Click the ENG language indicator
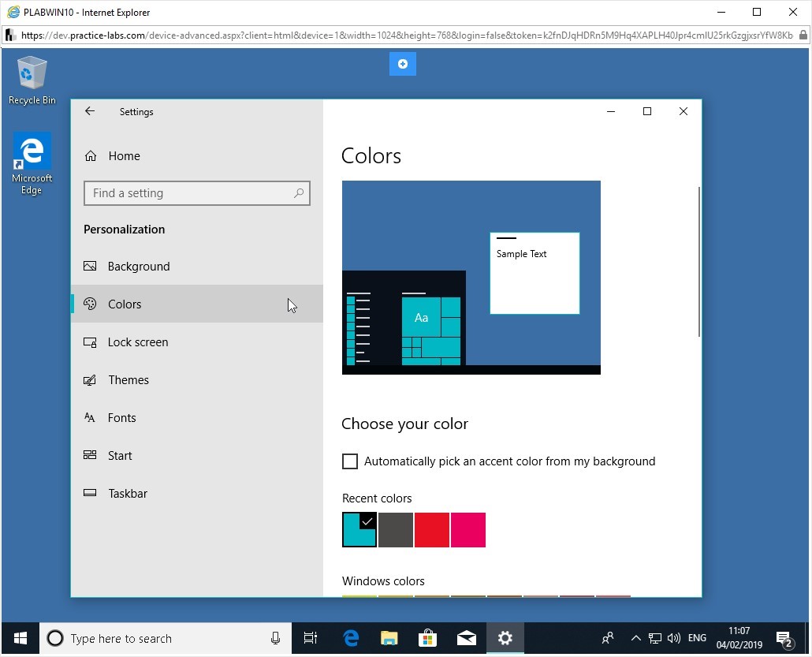The image size is (812, 657). [697, 638]
